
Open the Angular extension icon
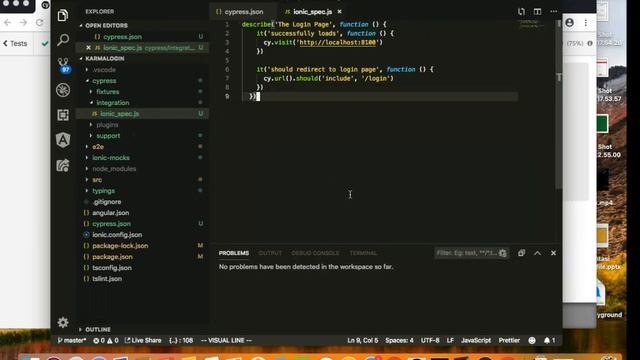[63, 140]
